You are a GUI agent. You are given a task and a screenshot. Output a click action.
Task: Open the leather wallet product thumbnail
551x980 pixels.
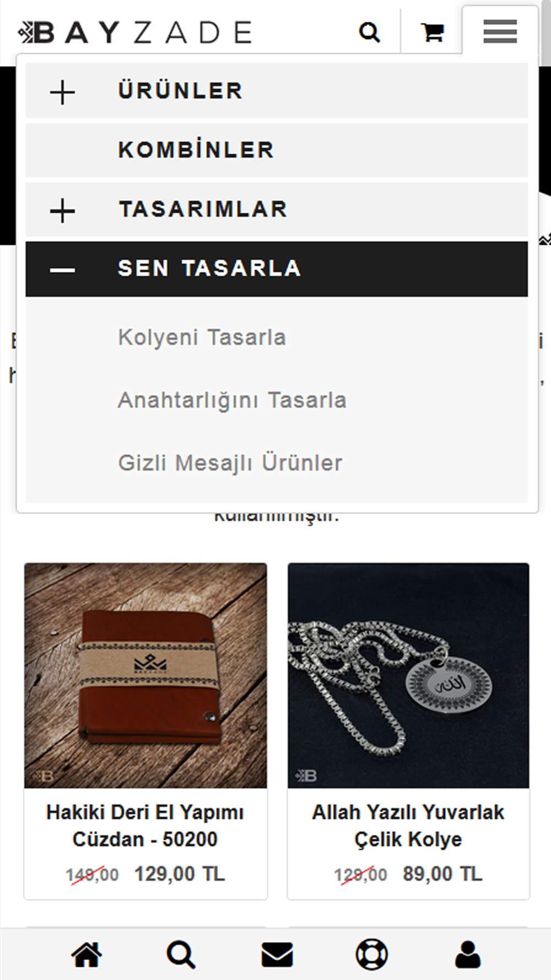[145, 675]
